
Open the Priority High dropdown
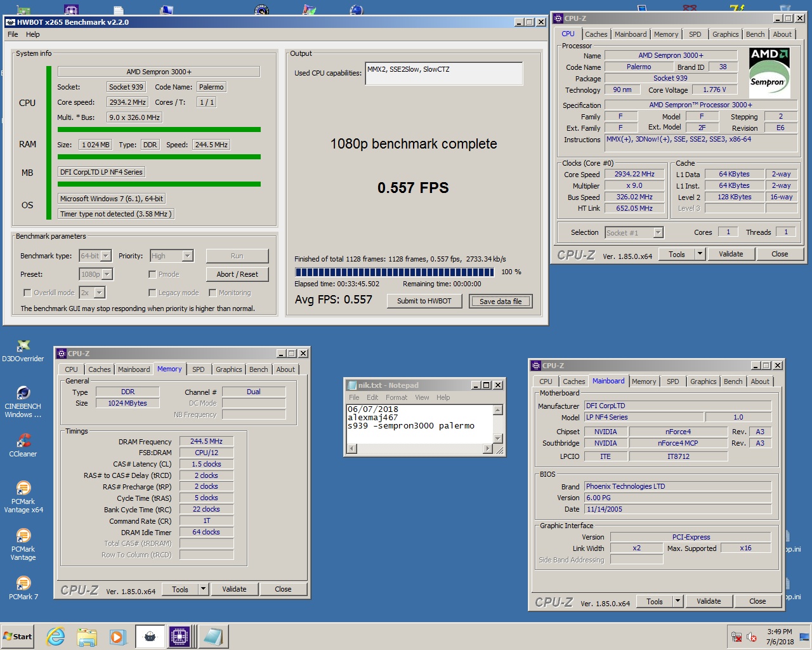click(187, 256)
